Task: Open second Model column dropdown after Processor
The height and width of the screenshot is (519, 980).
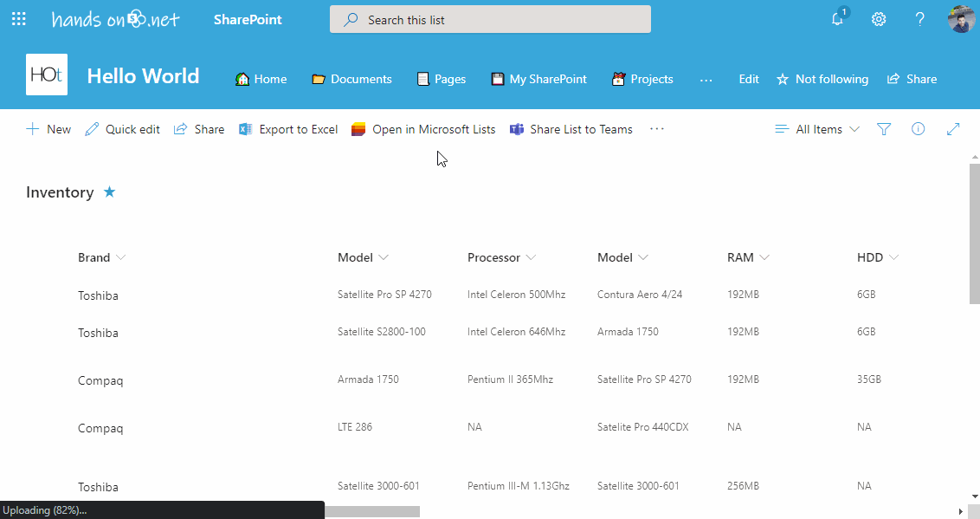Action: [x=643, y=257]
